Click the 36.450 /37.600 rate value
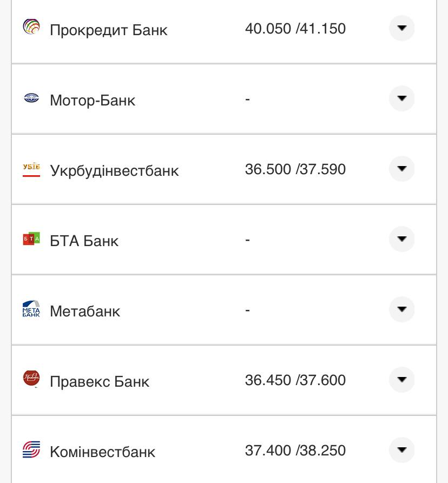The image size is (448, 483). click(295, 380)
